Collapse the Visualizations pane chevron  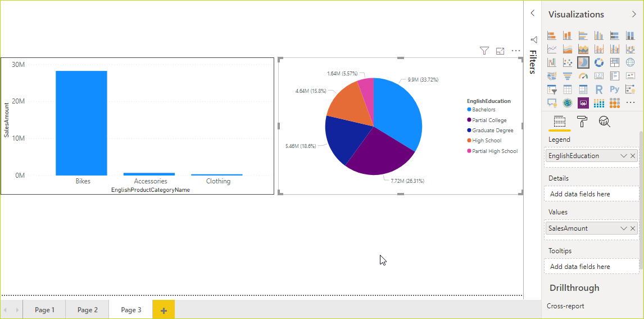coord(634,15)
